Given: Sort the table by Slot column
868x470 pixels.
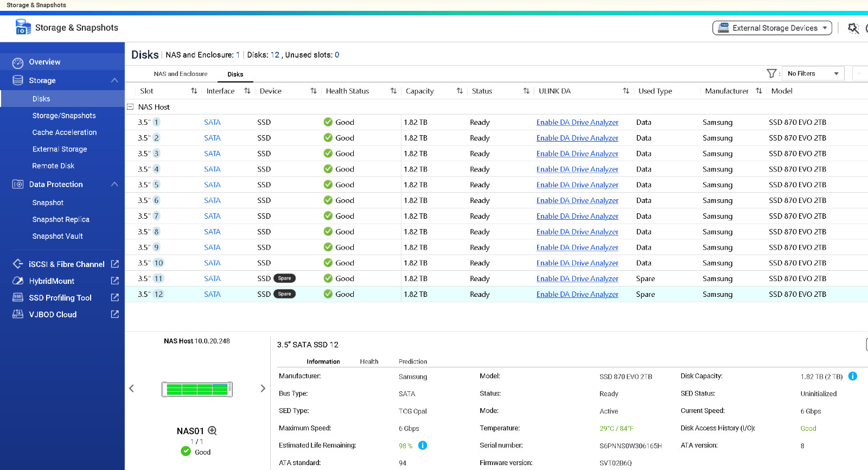Looking at the screenshot, I should (x=194, y=91).
